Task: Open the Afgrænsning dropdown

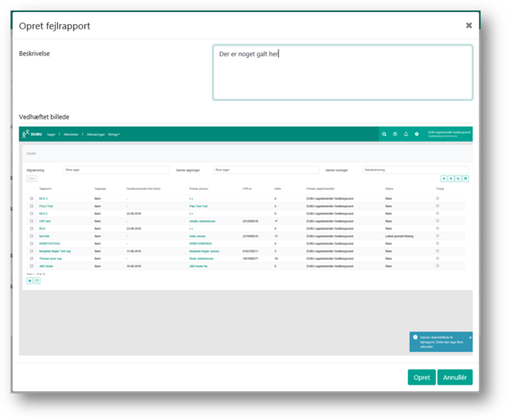Action: pyautogui.click(x=117, y=170)
